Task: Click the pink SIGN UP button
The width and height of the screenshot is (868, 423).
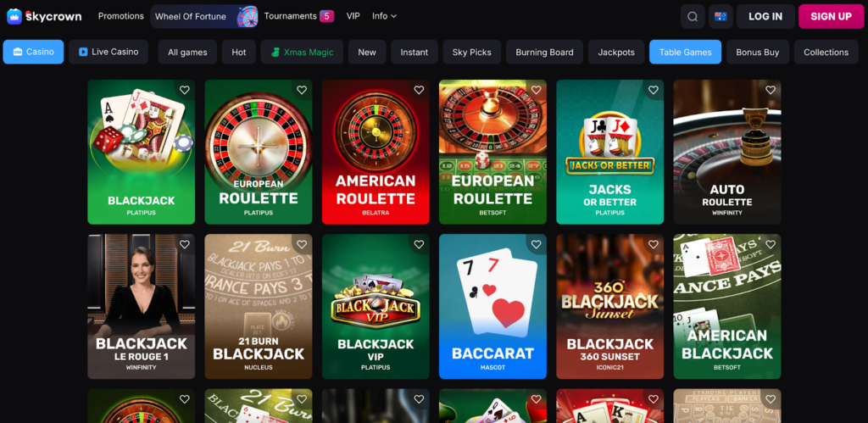Action: point(831,17)
